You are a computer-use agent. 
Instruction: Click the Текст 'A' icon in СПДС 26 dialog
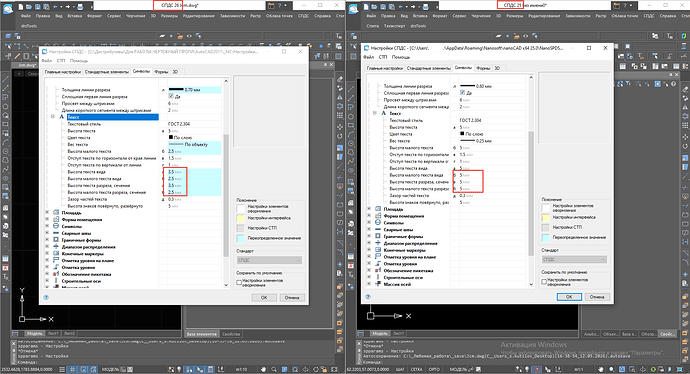(x=62, y=117)
